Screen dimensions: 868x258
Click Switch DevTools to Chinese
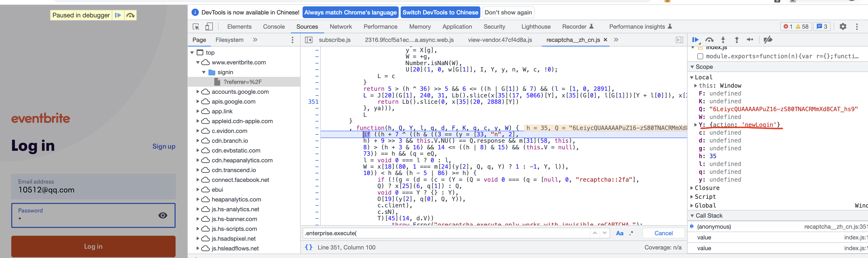(x=440, y=12)
